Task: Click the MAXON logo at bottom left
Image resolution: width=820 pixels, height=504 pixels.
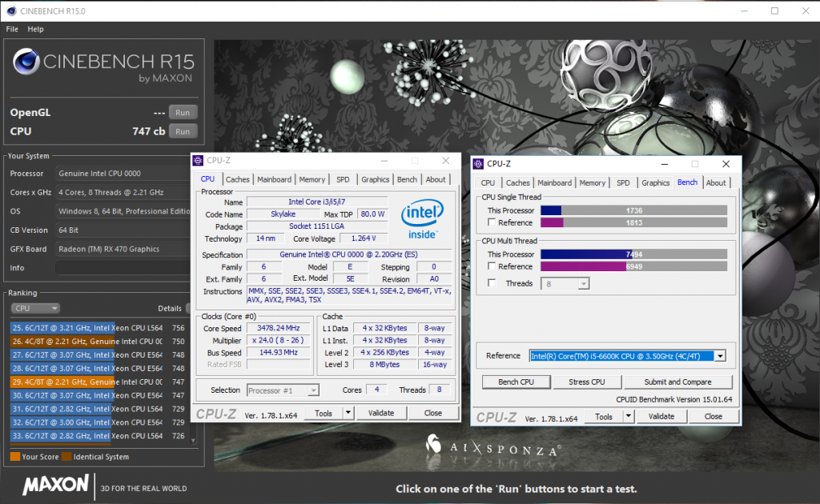Action: pyautogui.click(x=55, y=485)
